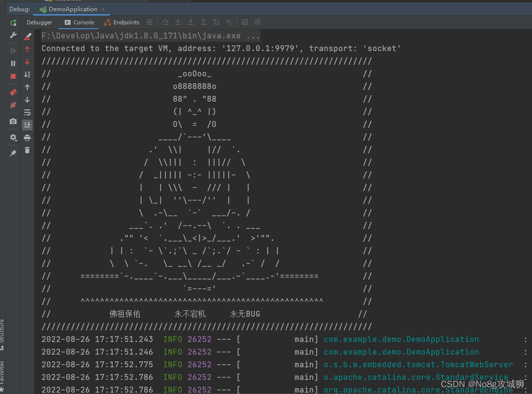Viewport: 532px width, 394px height.
Task: Open View Breakpoints double red circle icon
Action: click(13, 92)
